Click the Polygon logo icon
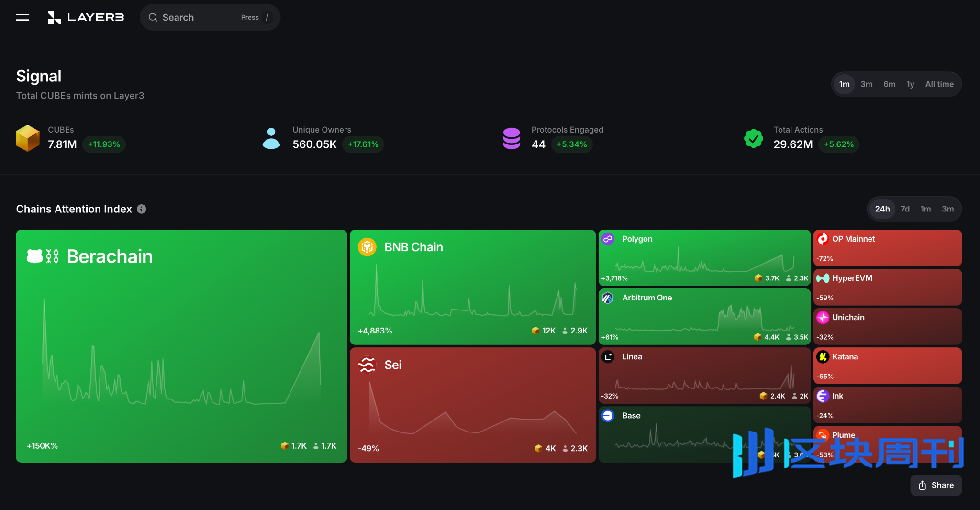The height and width of the screenshot is (510, 980). point(608,239)
